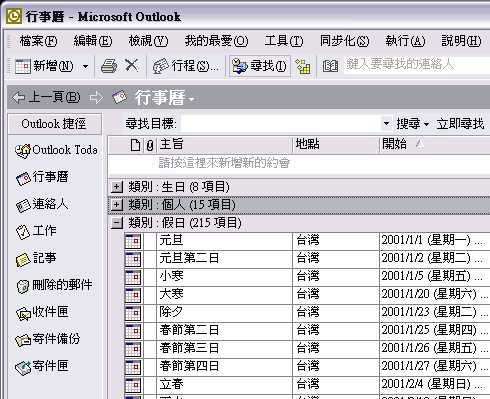Open the 尋找目標 field dropdown arrow
The image size is (490, 399).
pos(386,124)
